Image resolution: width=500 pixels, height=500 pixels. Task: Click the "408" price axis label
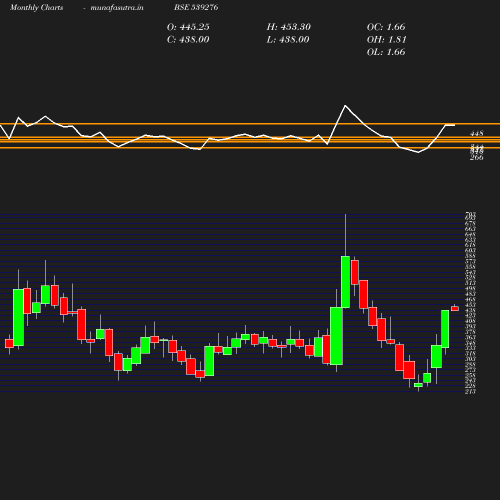click(470, 321)
